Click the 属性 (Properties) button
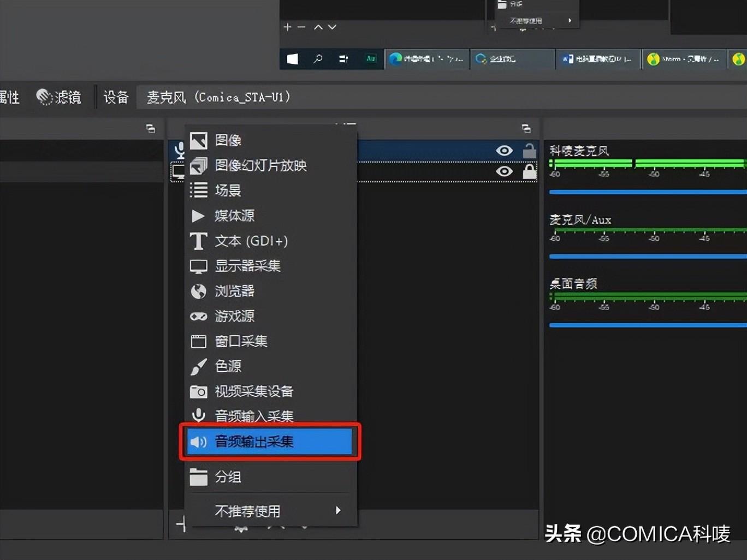Viewport: 747px width, 560px height. coord(10,97)
